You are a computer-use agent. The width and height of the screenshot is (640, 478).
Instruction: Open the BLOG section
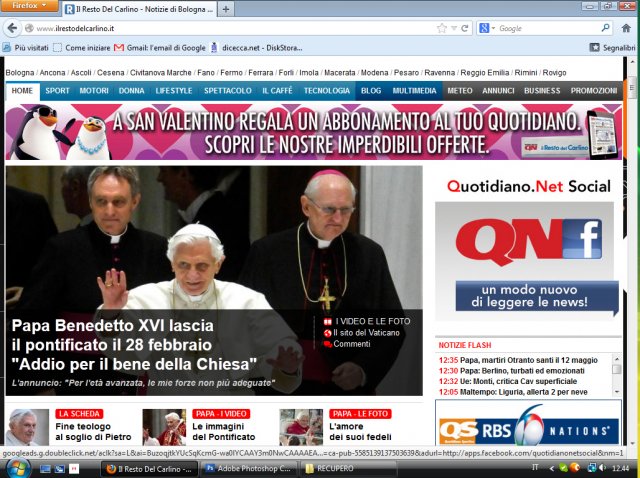click(371, 91)
